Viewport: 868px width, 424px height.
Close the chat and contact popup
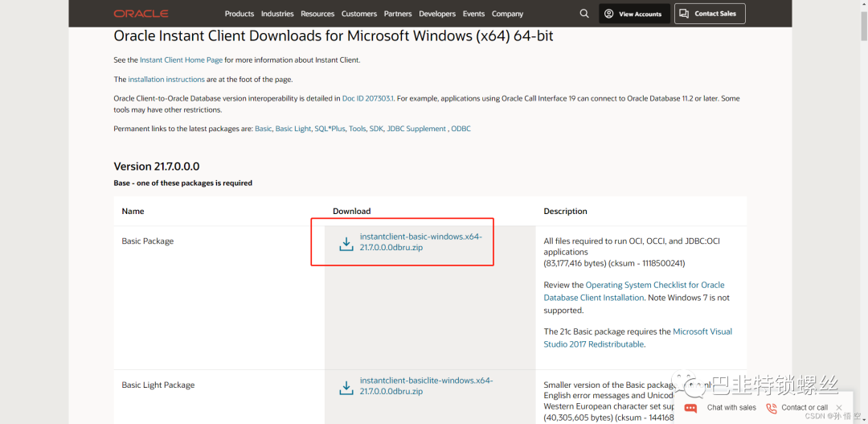839,407
